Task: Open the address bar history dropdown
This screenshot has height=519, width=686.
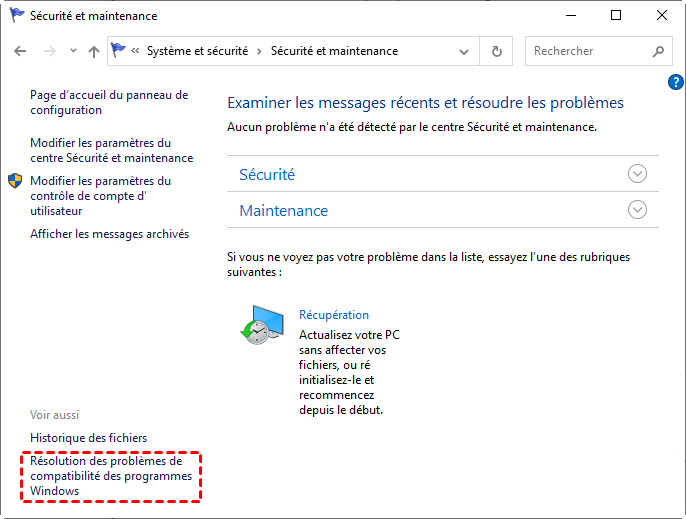Action: point(464,52)
